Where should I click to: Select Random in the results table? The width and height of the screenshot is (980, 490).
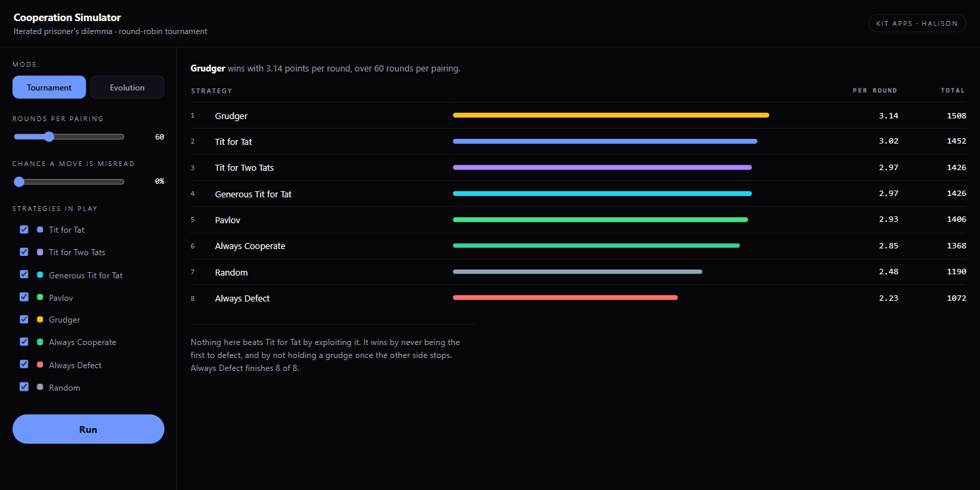point(231,272)
